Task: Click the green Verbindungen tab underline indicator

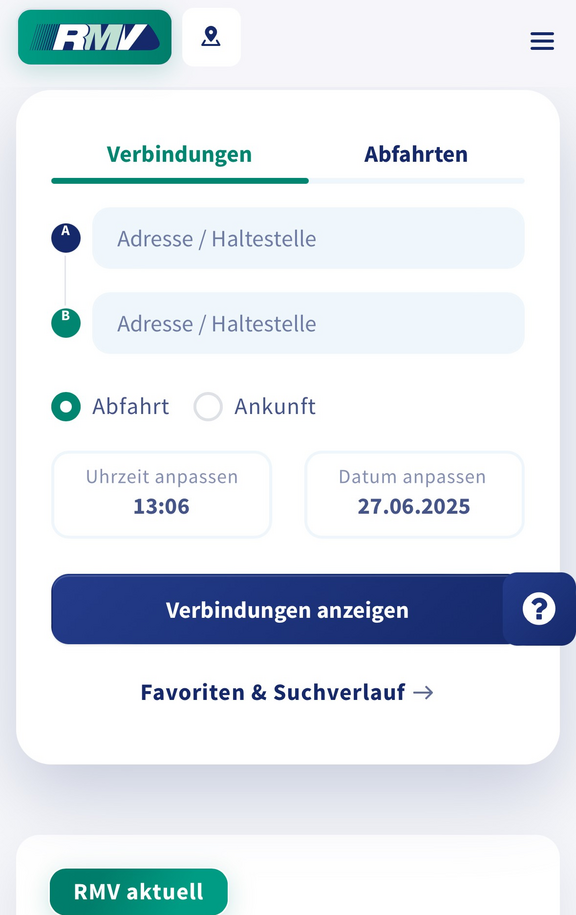Action: (x=179, y=181)
